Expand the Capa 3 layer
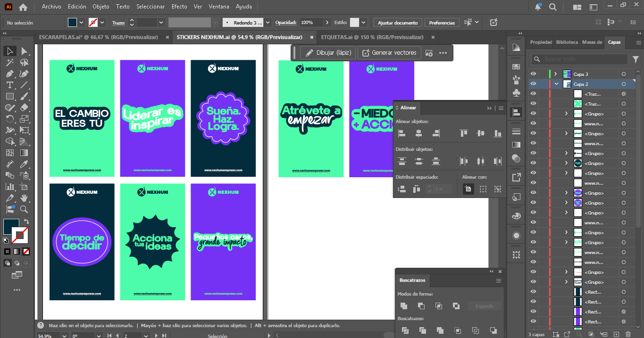644x338 pixels. pyautogui.click(x=555, y=74)
